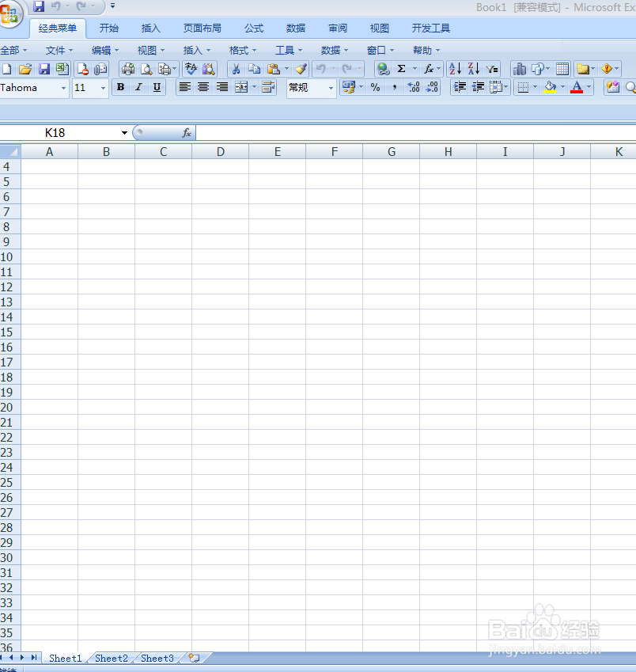Run spelling check icon
This screenshot has width=636, height=672.
point(191,69)
